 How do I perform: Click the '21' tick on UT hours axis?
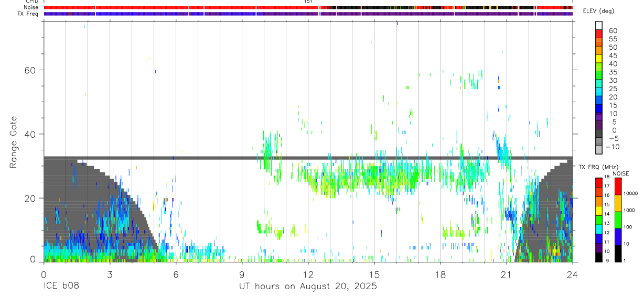[x=506, y=274]
